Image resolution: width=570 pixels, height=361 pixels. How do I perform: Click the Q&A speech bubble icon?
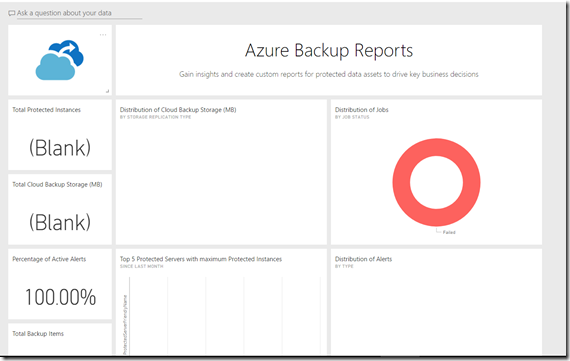point(12,13)
